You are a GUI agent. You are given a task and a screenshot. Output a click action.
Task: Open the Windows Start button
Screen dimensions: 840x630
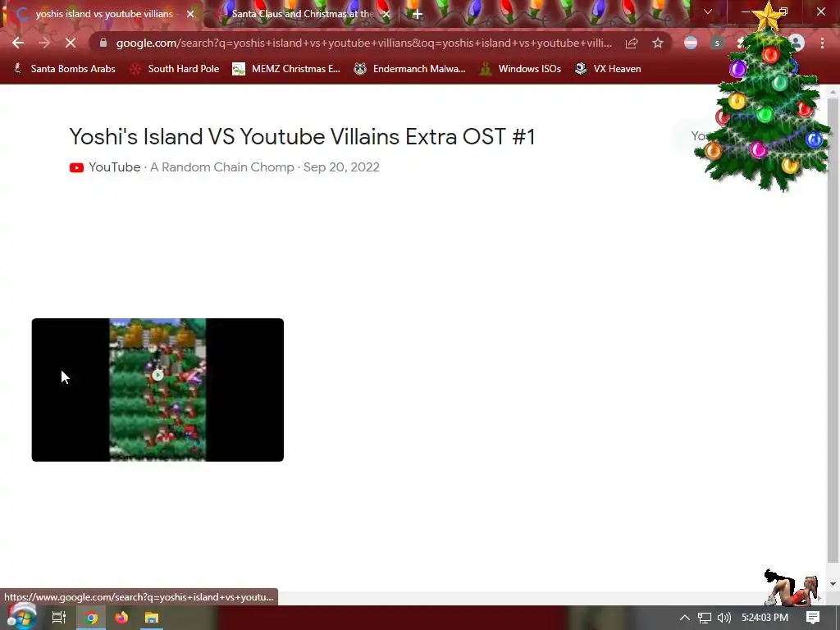21,617
